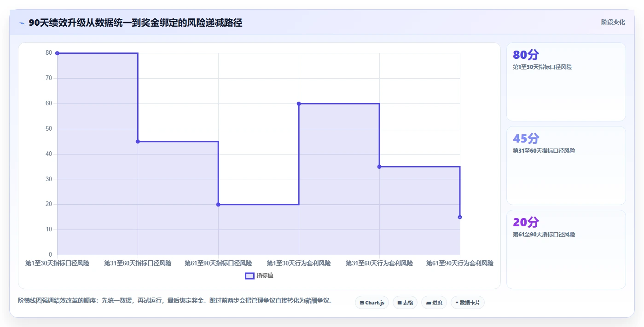This screenshot has width=644, height=327.
Task: Click the sparkle icon in 数据卡片 tag
Action: 457,303
